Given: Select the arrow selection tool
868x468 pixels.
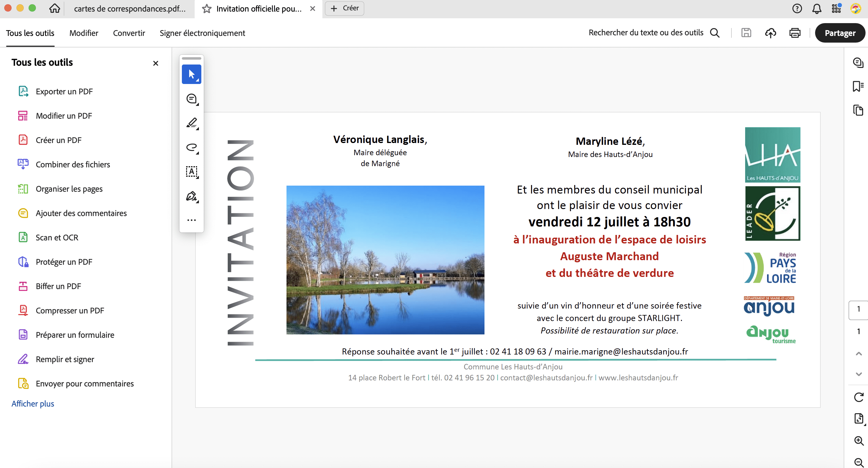Looking at the screenshot, I should click(191, 74).
